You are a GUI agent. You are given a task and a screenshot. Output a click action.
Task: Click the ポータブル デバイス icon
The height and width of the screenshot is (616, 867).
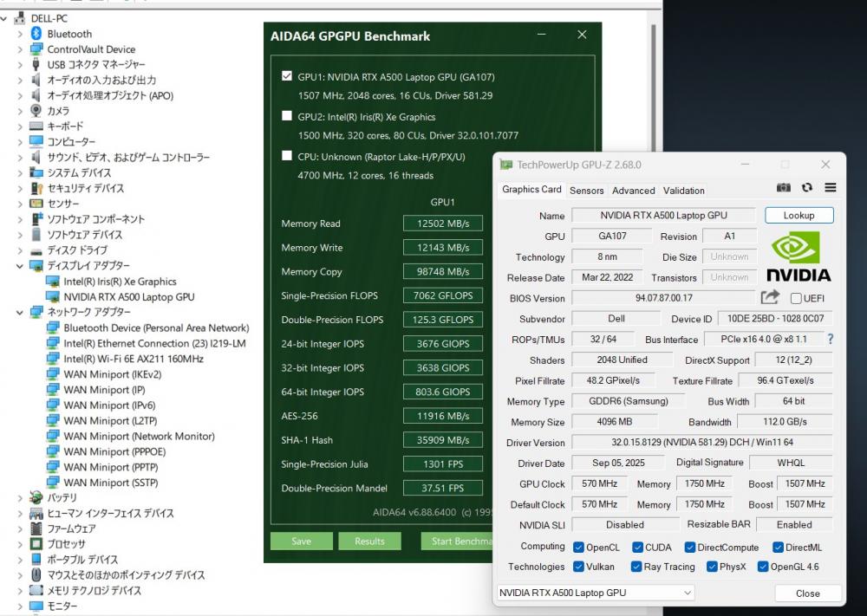pos(36,559)
